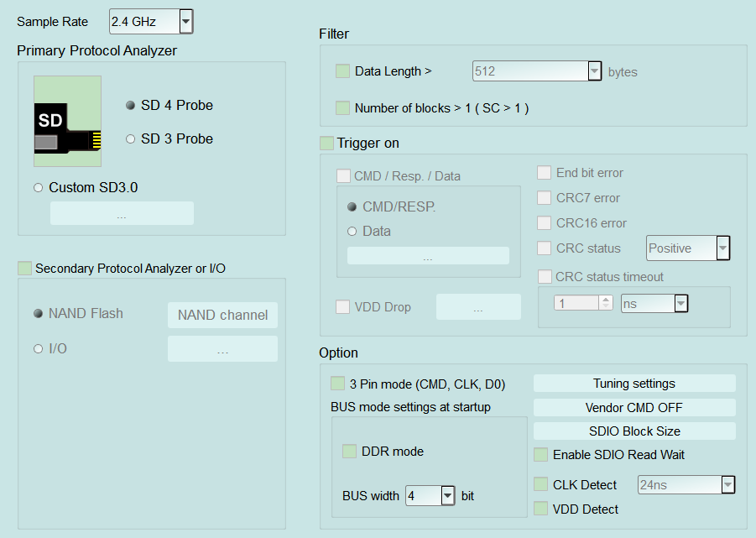
Task: Select the Data trigger radio button
Action: coord(352,232)
